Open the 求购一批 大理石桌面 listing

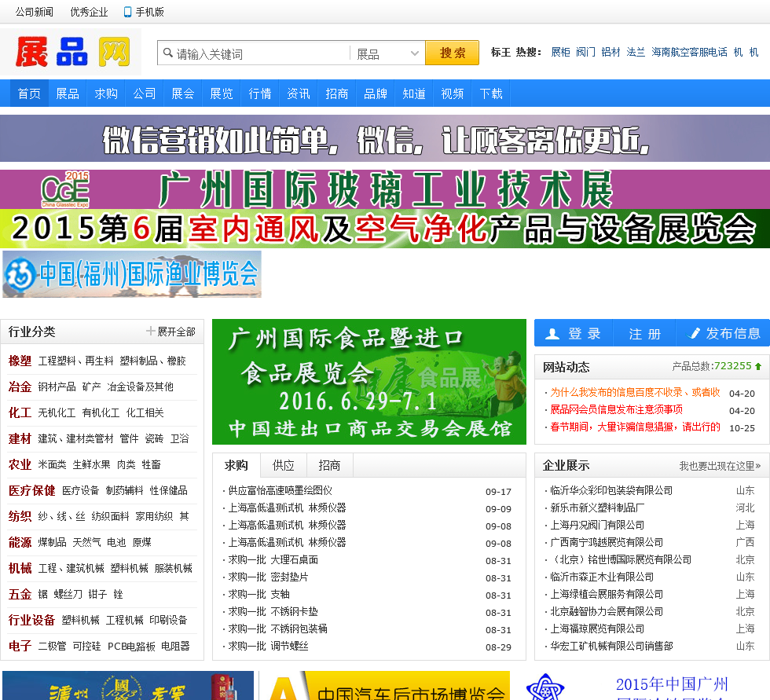pos(273,559)
